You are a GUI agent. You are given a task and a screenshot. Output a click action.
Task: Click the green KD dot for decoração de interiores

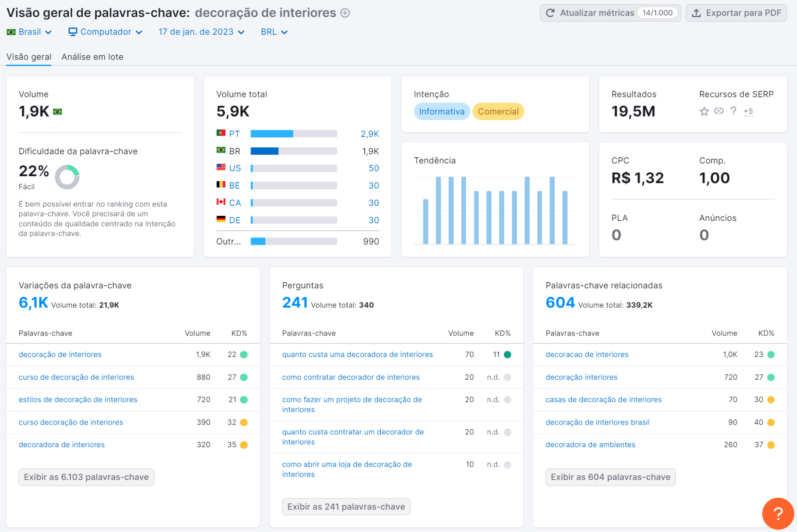click(x=244, y=355)
